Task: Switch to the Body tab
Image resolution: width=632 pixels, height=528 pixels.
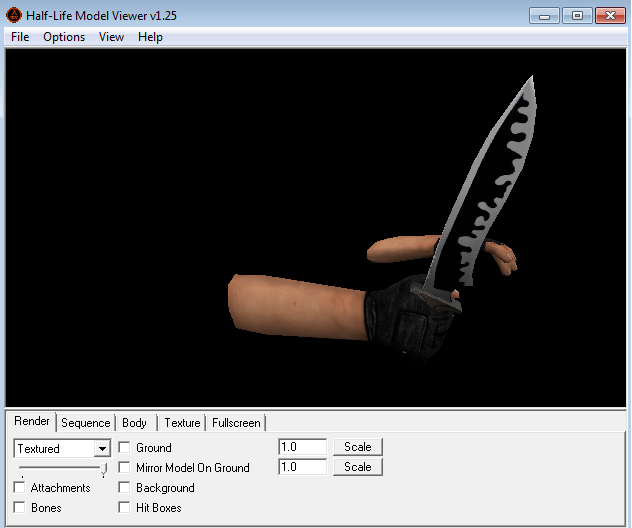Action: pos(134,423)
